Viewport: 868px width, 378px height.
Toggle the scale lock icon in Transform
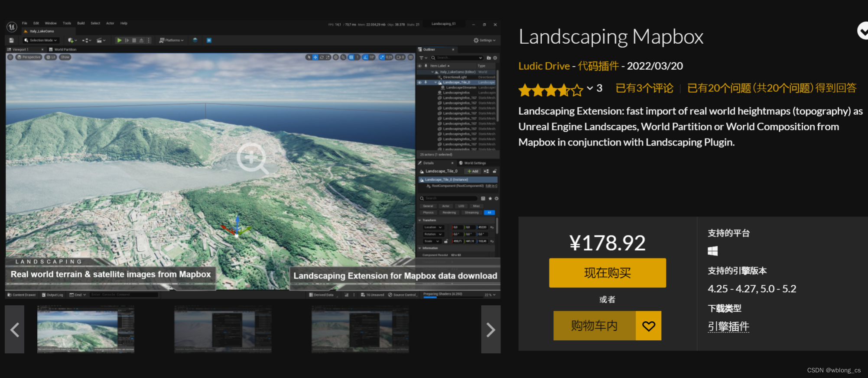click(446, 241)
